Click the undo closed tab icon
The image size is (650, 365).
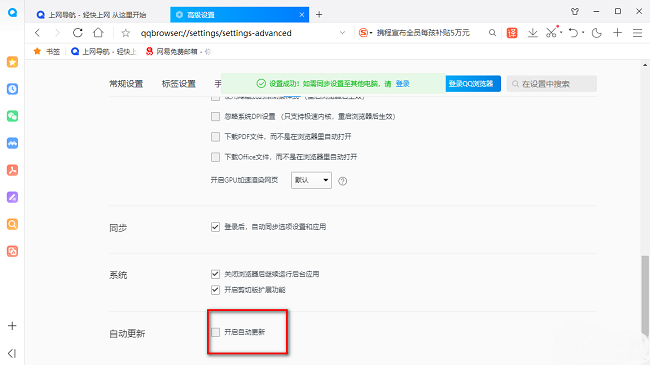(x=573, y=33)
